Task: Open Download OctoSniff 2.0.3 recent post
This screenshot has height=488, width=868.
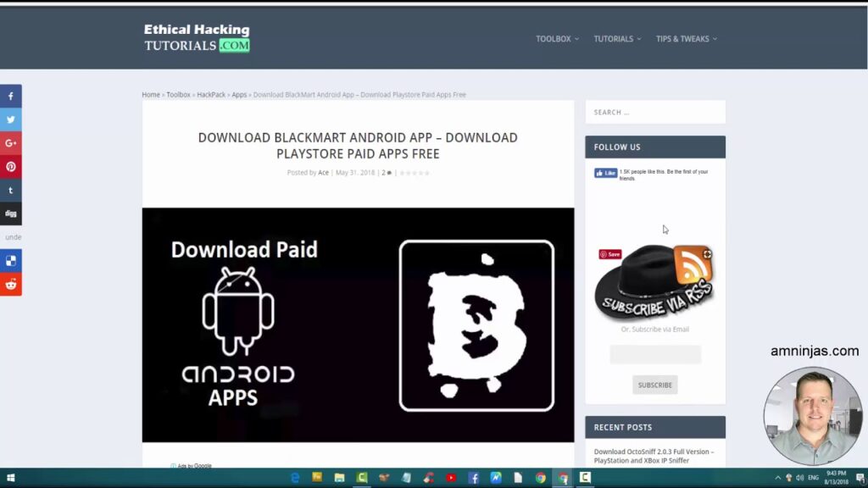Action: tap(654, 456)
